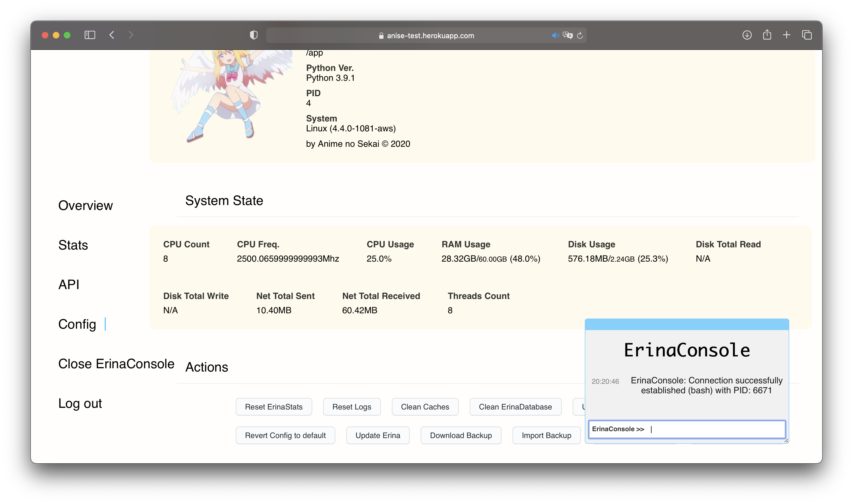Image resolution: width=853 pixels, height=504 pixels.
Task: Click the console connection established message
Action: click(x=706, y=386)
